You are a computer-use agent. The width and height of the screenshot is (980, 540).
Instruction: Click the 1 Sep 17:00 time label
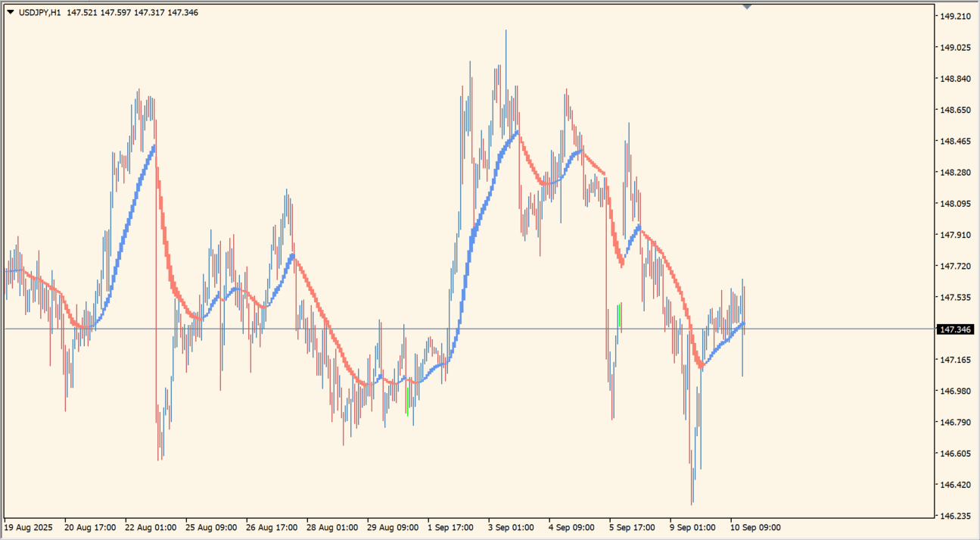tap(450, 527)
